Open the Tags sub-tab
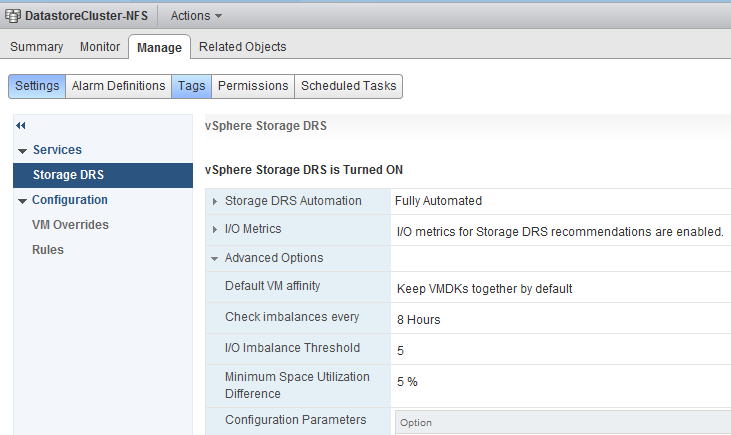This screenshot has width=731, height=435. tap(192, 86)
